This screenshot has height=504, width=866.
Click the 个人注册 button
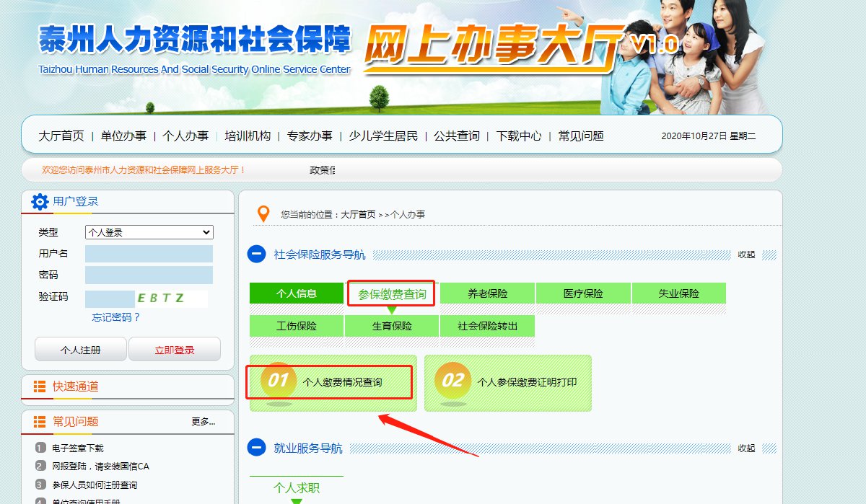point(81,350)
